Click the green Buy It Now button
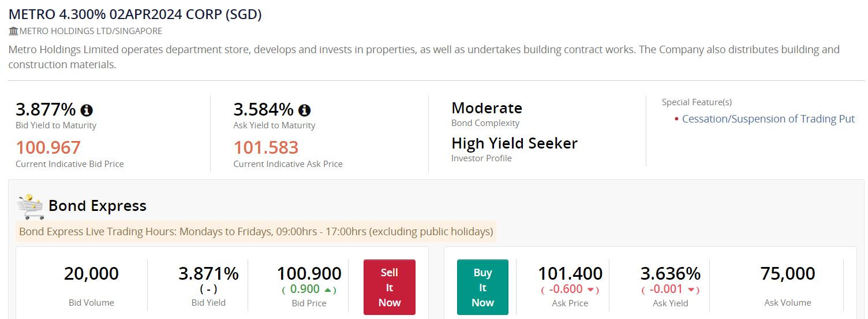Viewport: 868px width, 319px height. pyautogui.click(x=482, y=287)
